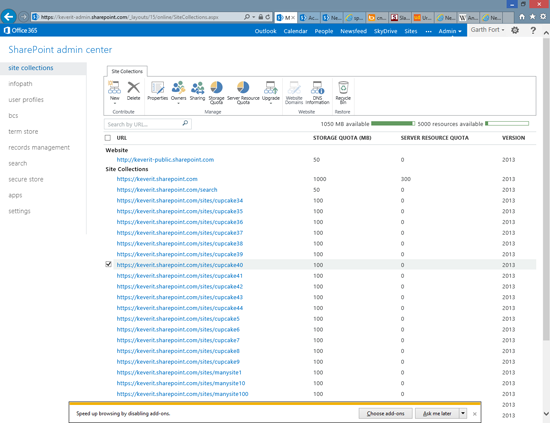Click the New site collection icon
The height and width of the screenshot is (423, 550).
[114, 88]
